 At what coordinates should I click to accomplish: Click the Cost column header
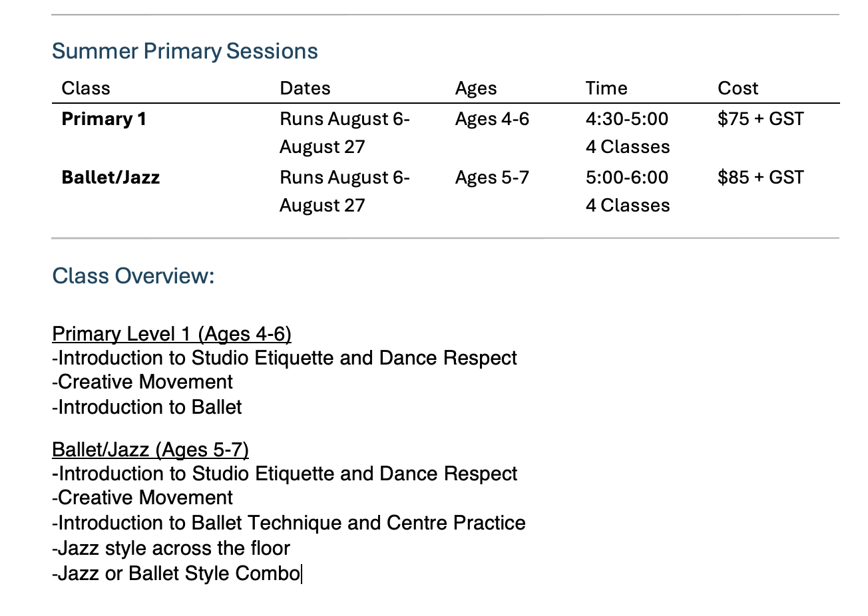tap(738, 88)
